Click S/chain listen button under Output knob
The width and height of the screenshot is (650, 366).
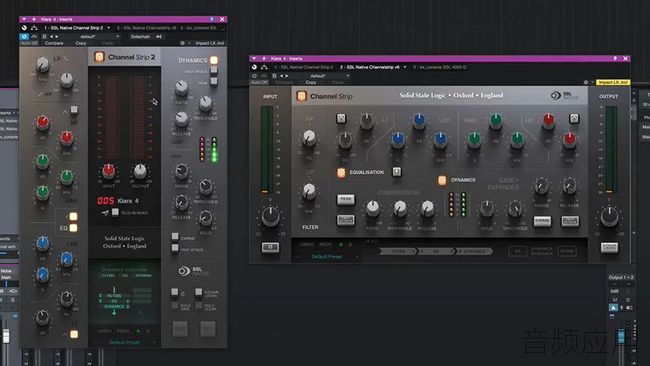[x=609, y=247]
